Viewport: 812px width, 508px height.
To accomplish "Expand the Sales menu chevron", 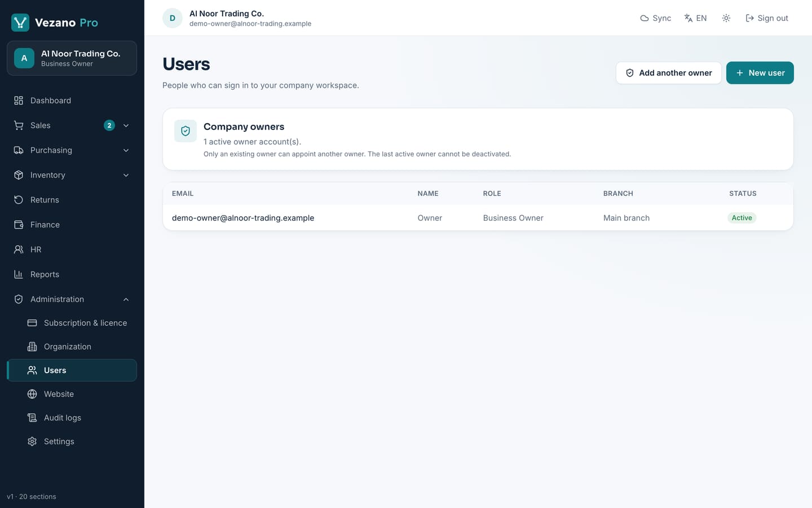I will tap(126, 125).
